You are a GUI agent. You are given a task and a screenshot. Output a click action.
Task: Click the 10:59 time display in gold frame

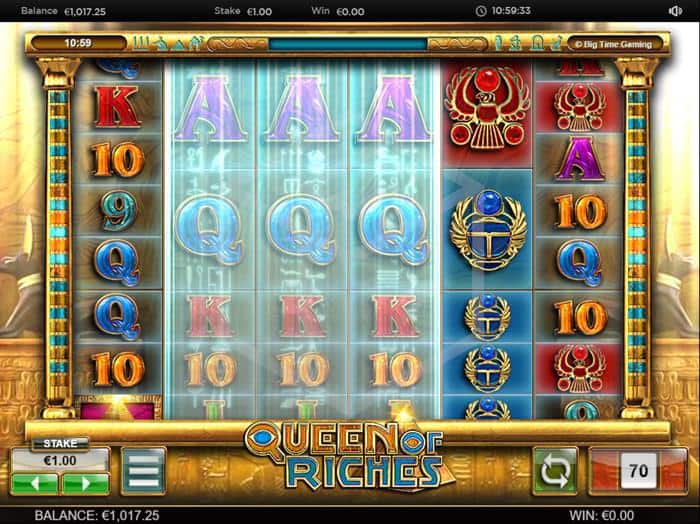[x=78, y=43]
